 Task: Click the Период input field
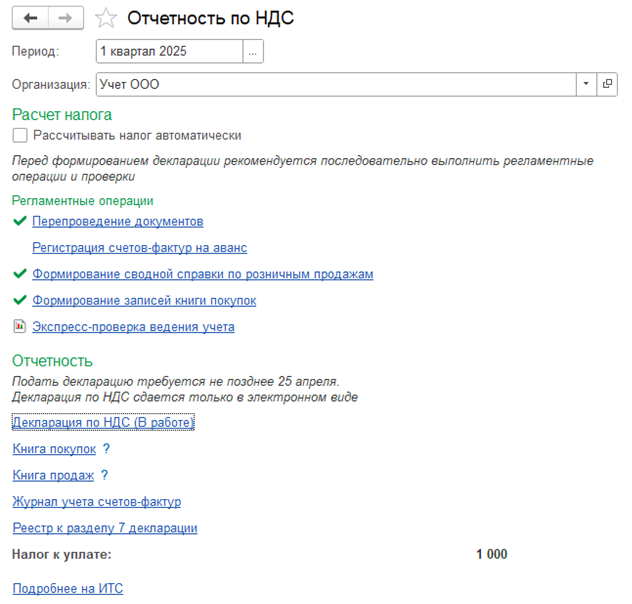pos(169,51)
